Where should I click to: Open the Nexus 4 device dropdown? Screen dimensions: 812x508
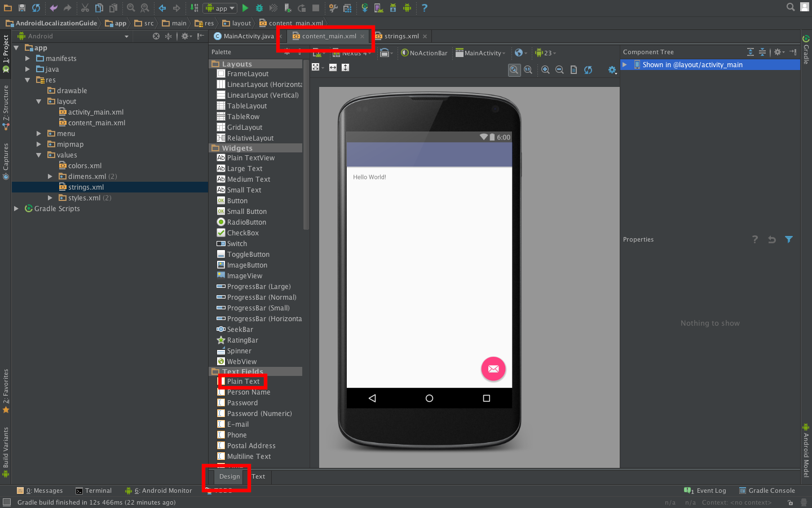pyautogui.click(x=352, y=53)
